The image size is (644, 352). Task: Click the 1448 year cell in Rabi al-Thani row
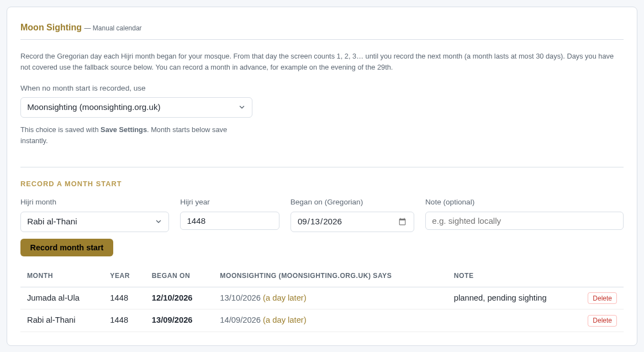coord(119,321)
